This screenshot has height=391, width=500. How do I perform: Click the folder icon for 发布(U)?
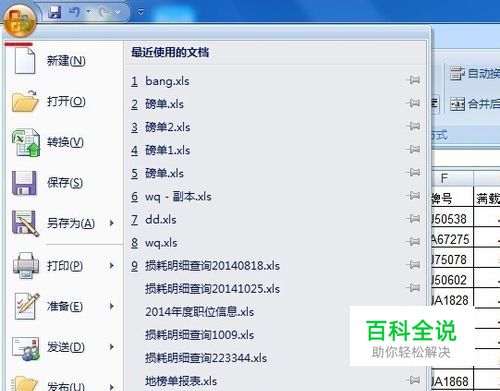coord(26,383)
